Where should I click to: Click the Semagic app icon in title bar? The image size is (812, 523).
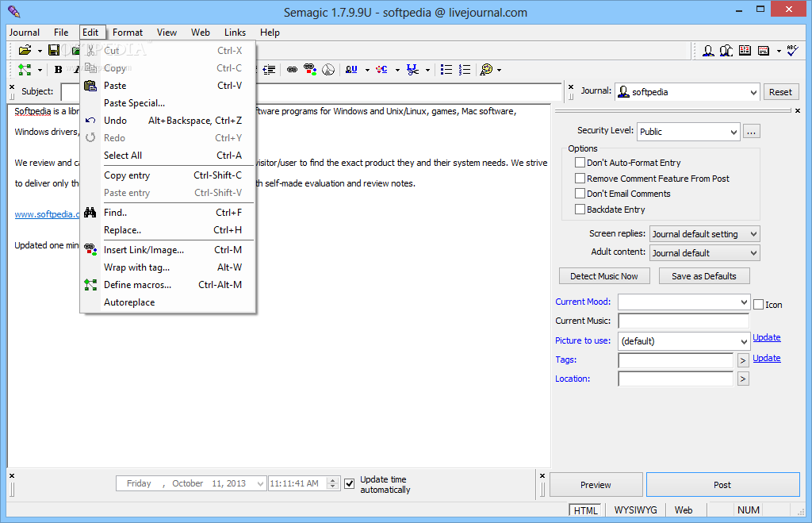(14, 11)
